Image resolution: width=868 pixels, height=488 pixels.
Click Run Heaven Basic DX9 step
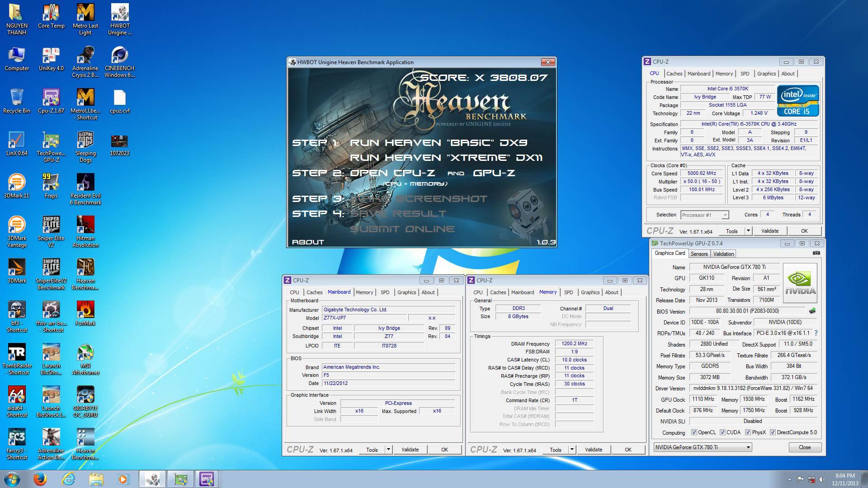click(439, 143)
